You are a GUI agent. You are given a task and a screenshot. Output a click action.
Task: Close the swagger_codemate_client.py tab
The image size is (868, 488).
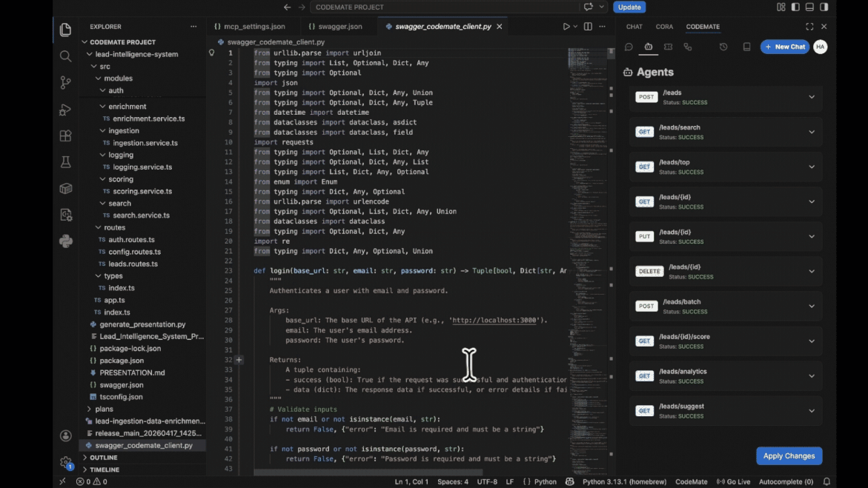click(x=500, y=27)
